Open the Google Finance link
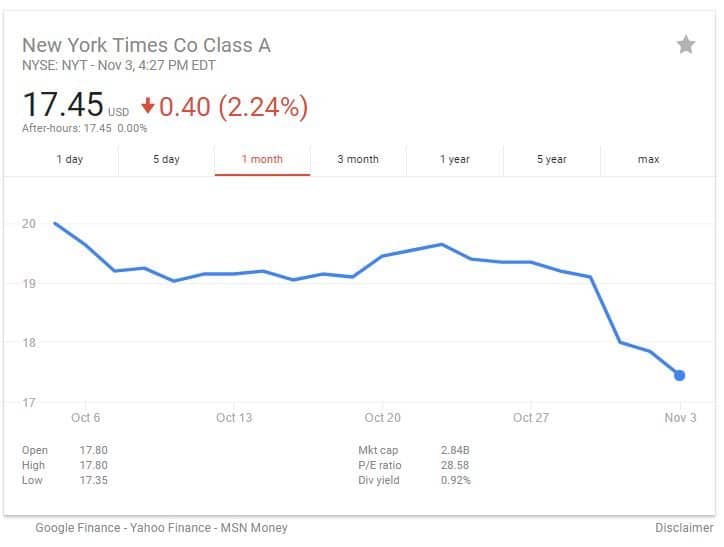The image size is (724, 547). click(x=78, y=528)
